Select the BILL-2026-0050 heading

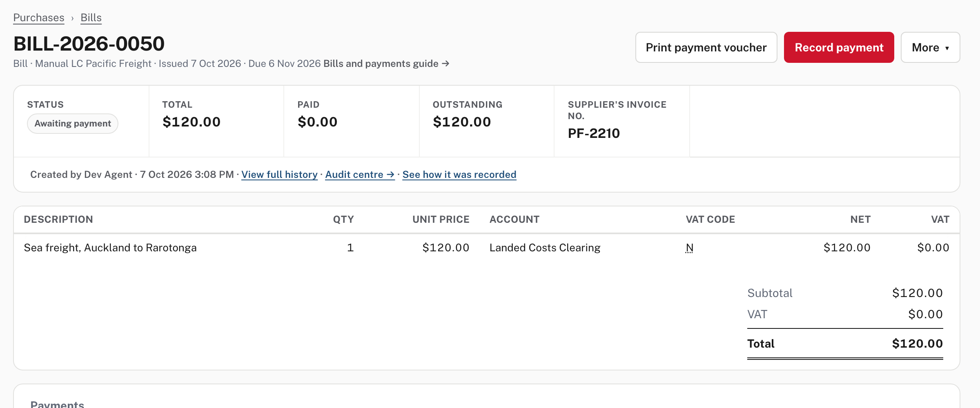[89, 44]
